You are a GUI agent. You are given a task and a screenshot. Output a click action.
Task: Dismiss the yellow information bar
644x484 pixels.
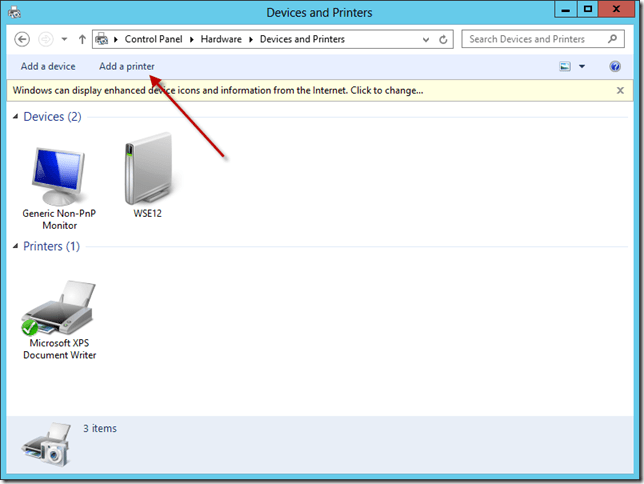[x=621, y=90]
